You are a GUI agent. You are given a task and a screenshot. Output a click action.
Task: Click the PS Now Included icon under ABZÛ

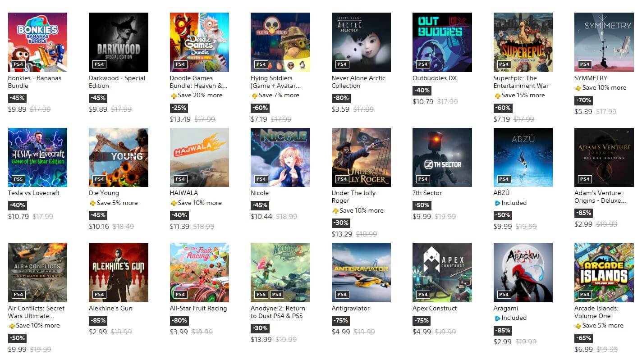[x=498, y=203]
